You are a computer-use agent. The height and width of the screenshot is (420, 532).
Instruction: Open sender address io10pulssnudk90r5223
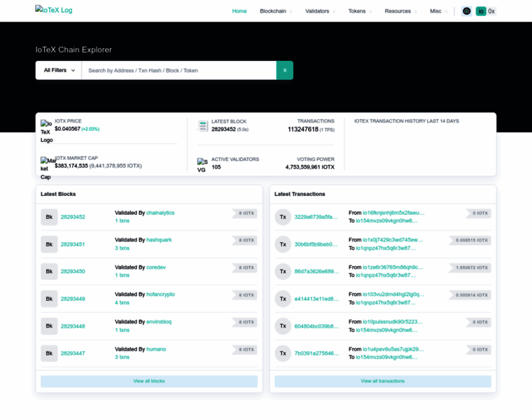pos(393,321)
